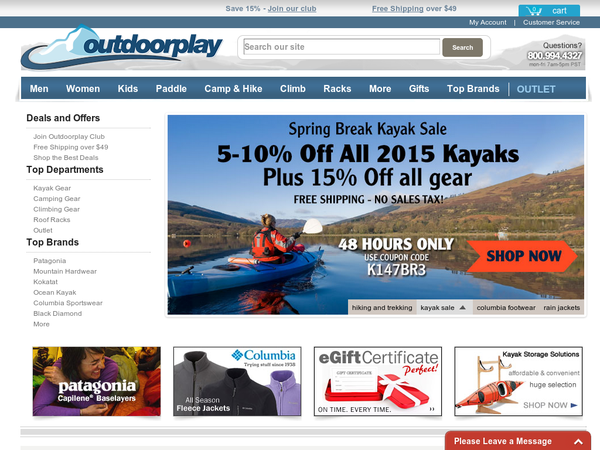600x450 pixels.
Task: Open the eGift Certificate promo image
Action: coord(378,381)
